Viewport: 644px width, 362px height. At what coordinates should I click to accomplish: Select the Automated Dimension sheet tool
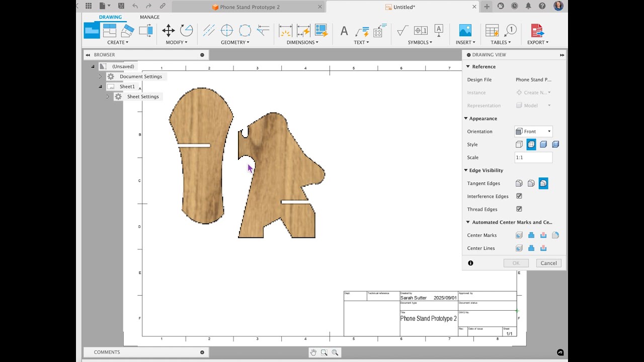point(321,31)
